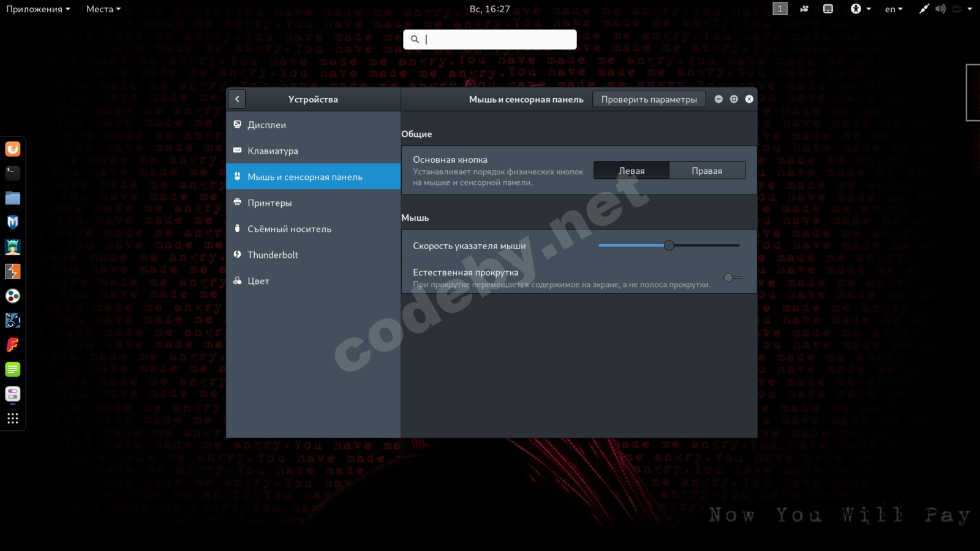Image resolution: width=980 pixels, height=551 pixels.
Task: Select Левая as primary button
Action: [x=631, y=171]
